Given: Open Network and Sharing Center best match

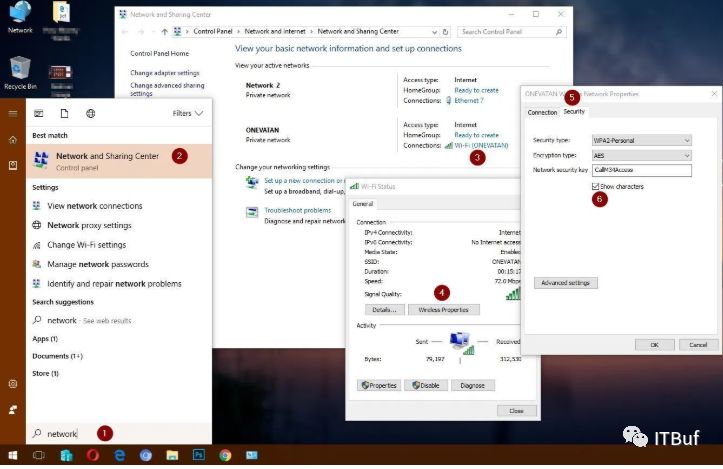Looking at the screenshot, I should 119,161.
